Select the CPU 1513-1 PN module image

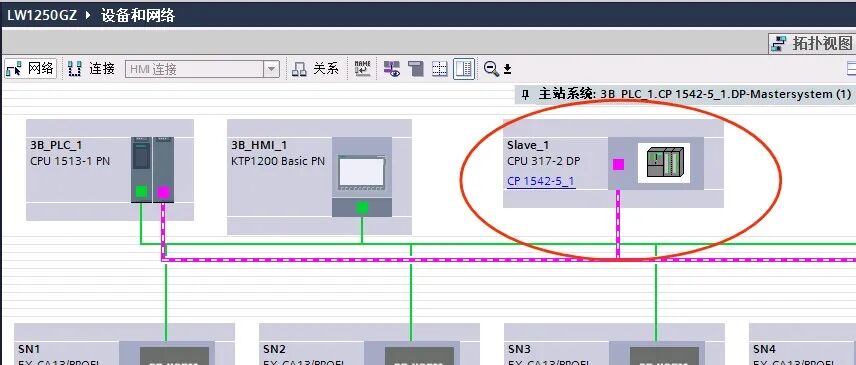click(x=141, y=170)
